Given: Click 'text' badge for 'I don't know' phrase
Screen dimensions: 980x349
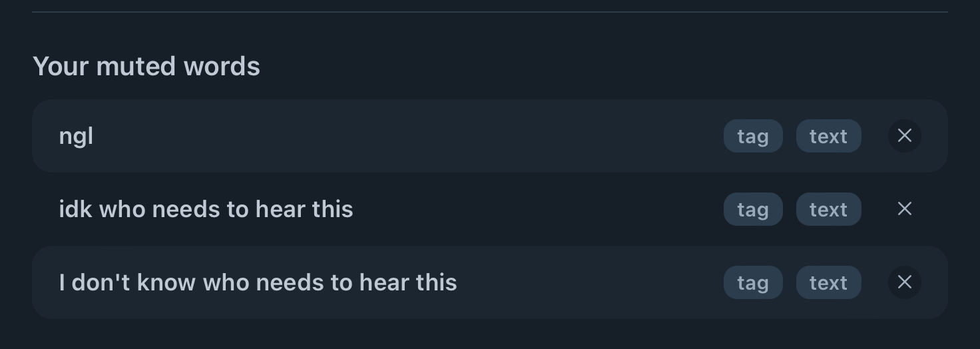Looking at the screenshot, I should point(828,282).
